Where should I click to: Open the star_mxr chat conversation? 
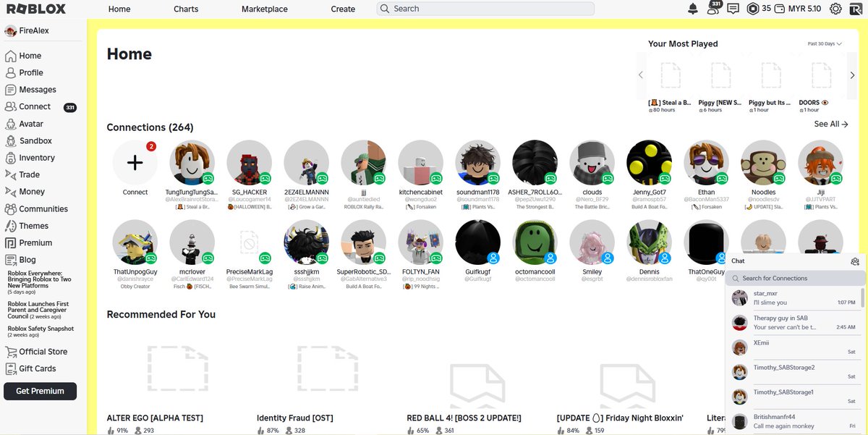793,298
